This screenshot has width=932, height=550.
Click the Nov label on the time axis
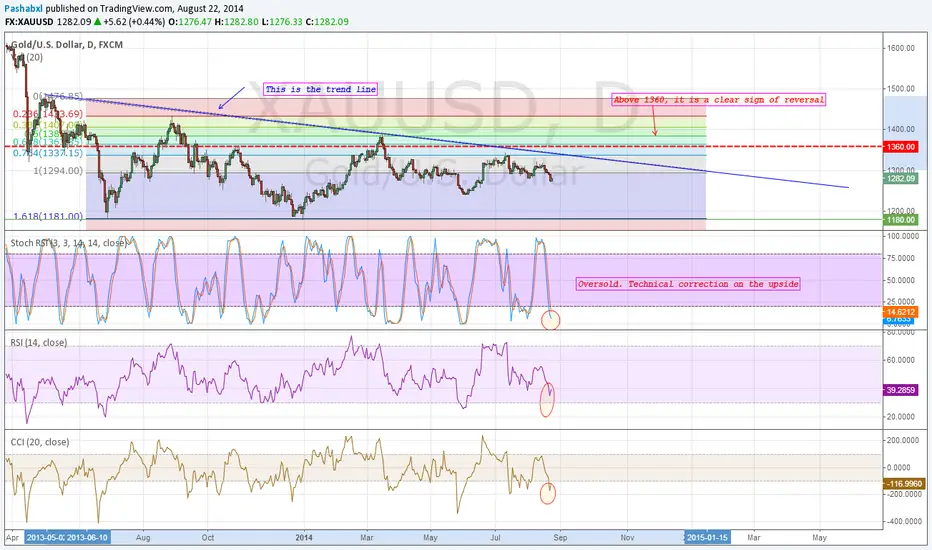coord(627,538)
